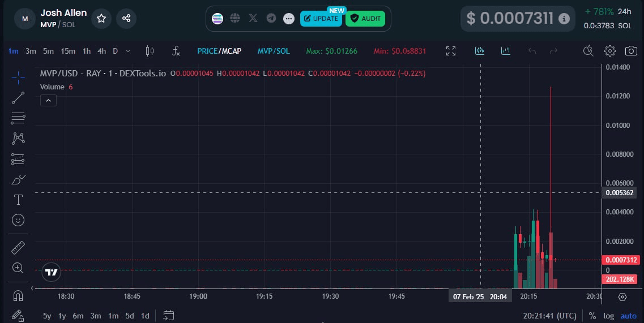Select the 4h timeframe
The width and height of the screenshot is (644, 323).
[x=101, y=51]
